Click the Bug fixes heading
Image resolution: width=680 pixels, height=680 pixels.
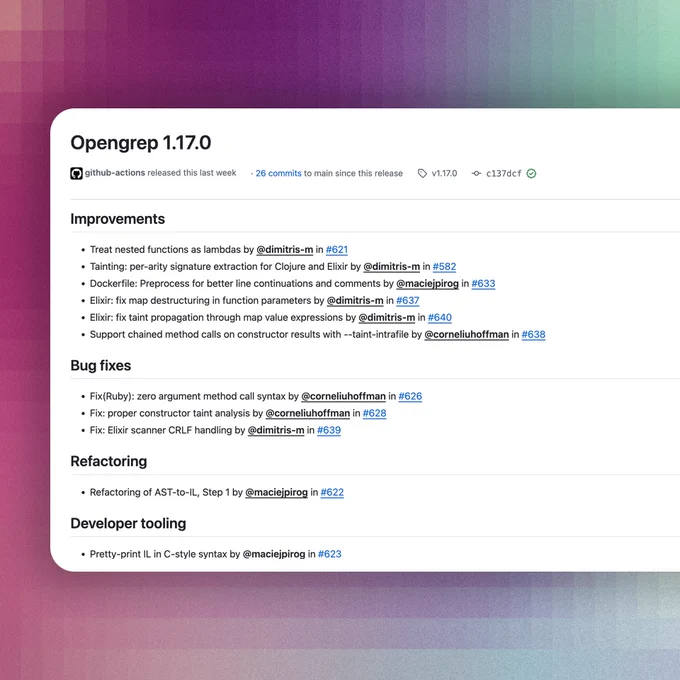(101, 365)
